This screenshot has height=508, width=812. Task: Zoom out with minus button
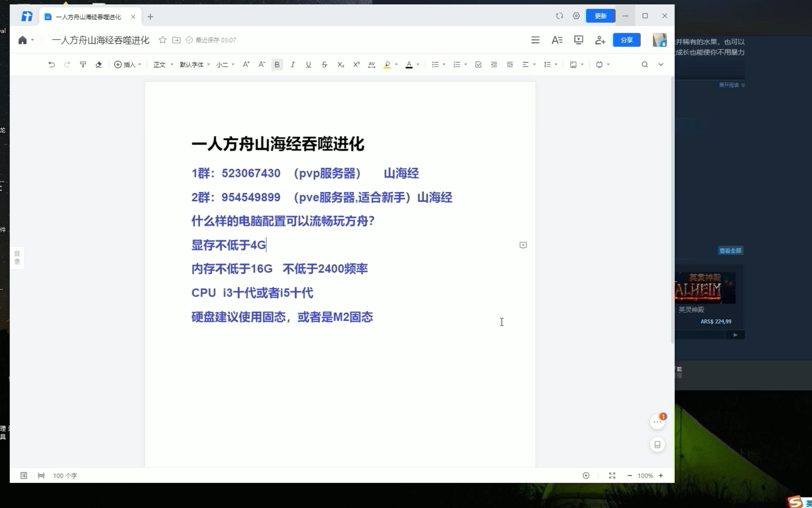pyautogui.click(x=630, y=476)
